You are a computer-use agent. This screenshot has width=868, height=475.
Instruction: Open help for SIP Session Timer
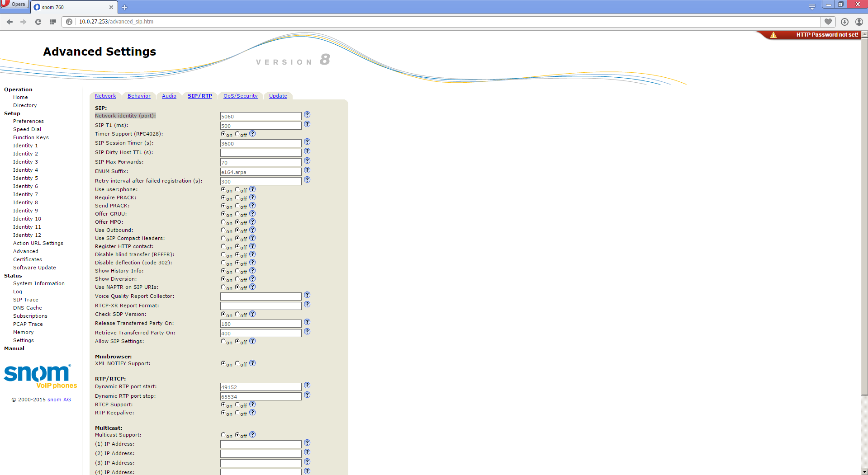coord(307,142)
